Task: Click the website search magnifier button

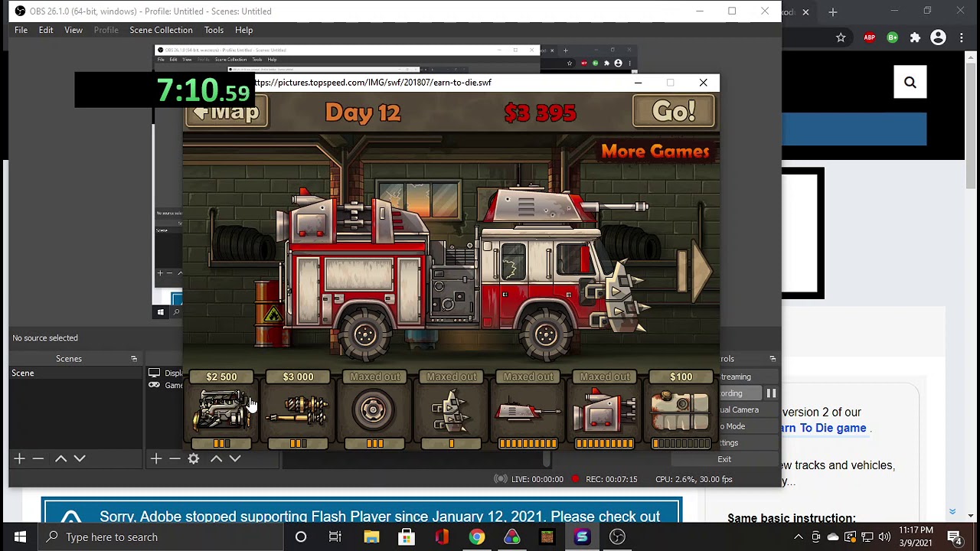Action: coord(910,82)
